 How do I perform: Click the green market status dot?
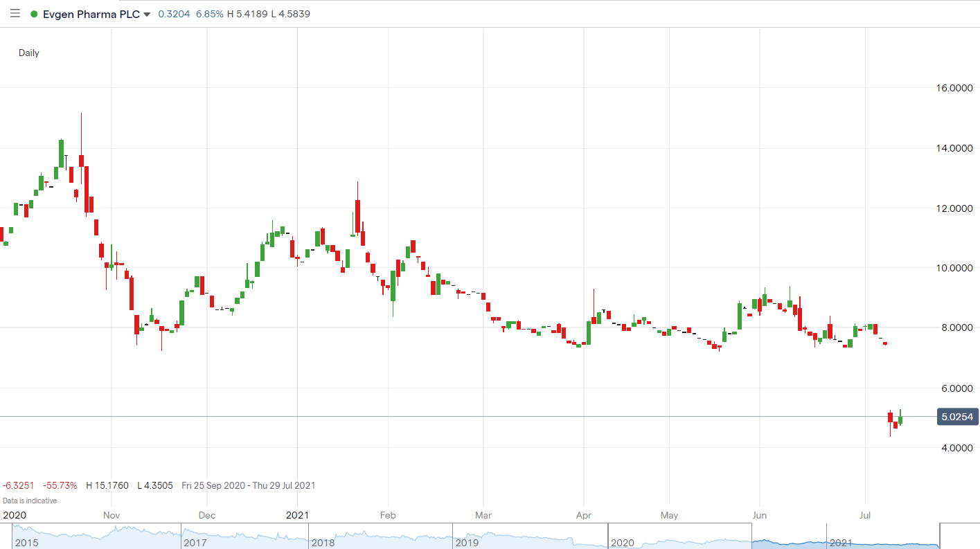point(34,14)
